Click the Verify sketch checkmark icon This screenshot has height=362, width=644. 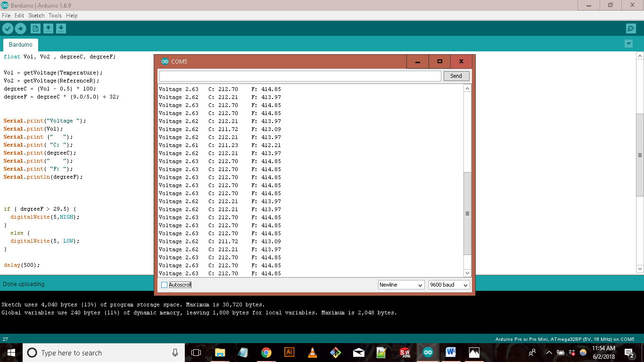click(x=8, y=29)
